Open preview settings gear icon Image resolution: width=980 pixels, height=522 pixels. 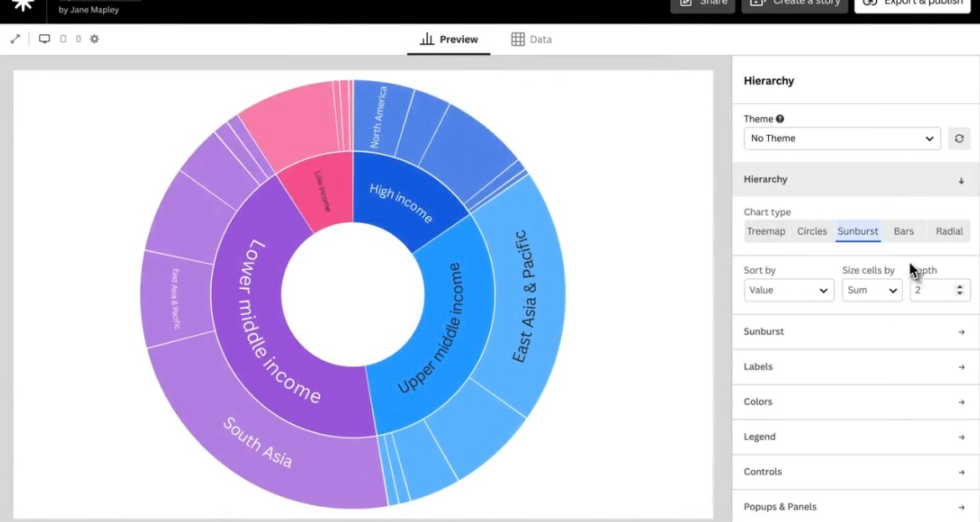(x=95, y=39)
